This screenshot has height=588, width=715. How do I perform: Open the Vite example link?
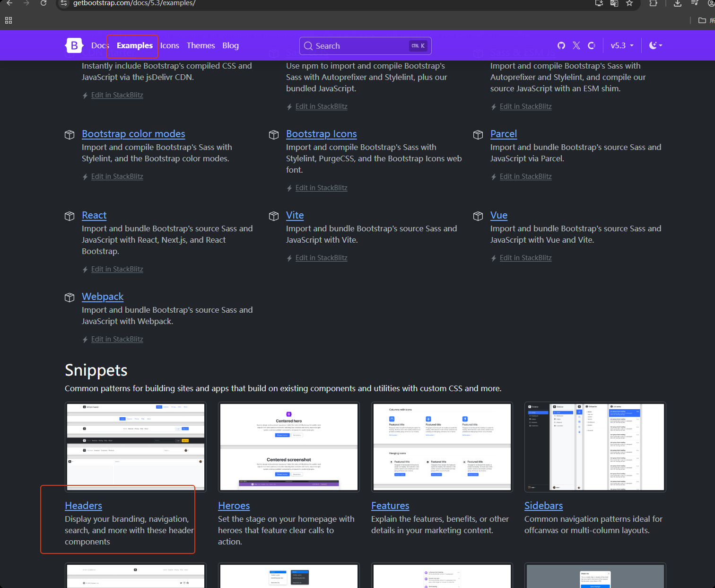click(x=295, y=215)
